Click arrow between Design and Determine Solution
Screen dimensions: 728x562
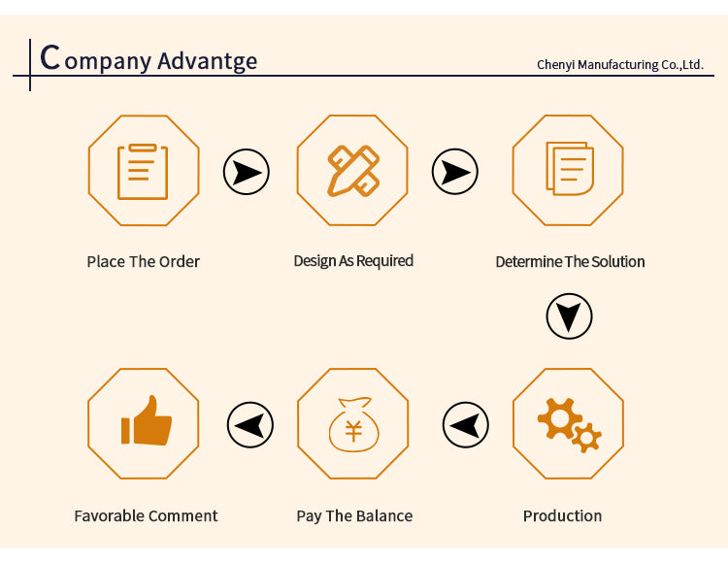coord(454,173)
